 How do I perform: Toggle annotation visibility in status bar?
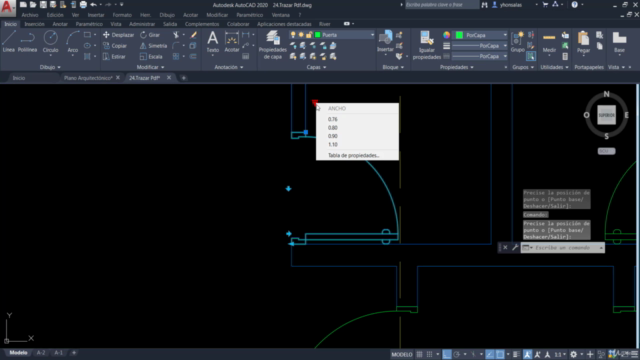[x=528, y=354]
